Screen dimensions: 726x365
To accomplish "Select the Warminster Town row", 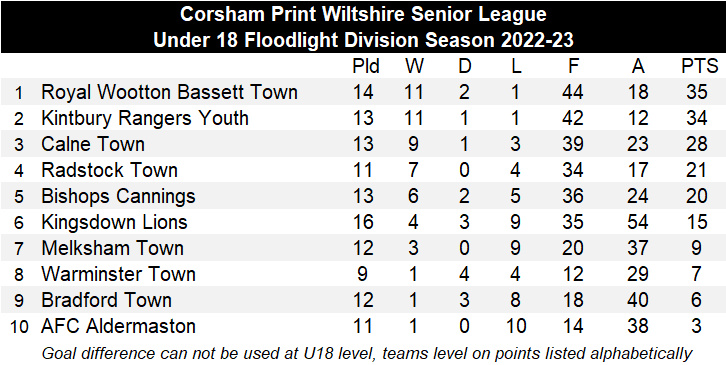I will click(x=363, y=273).
